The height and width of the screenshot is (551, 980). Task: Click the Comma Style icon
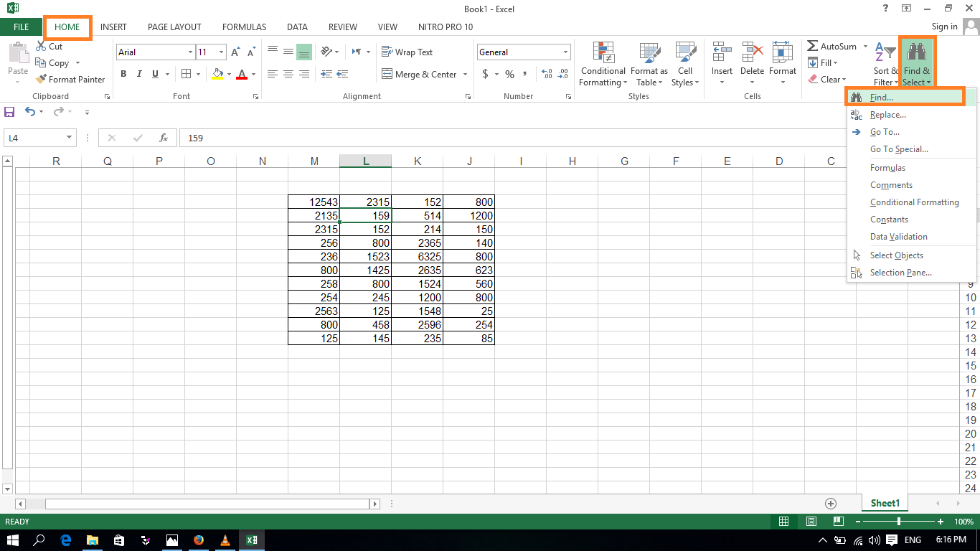525,75
